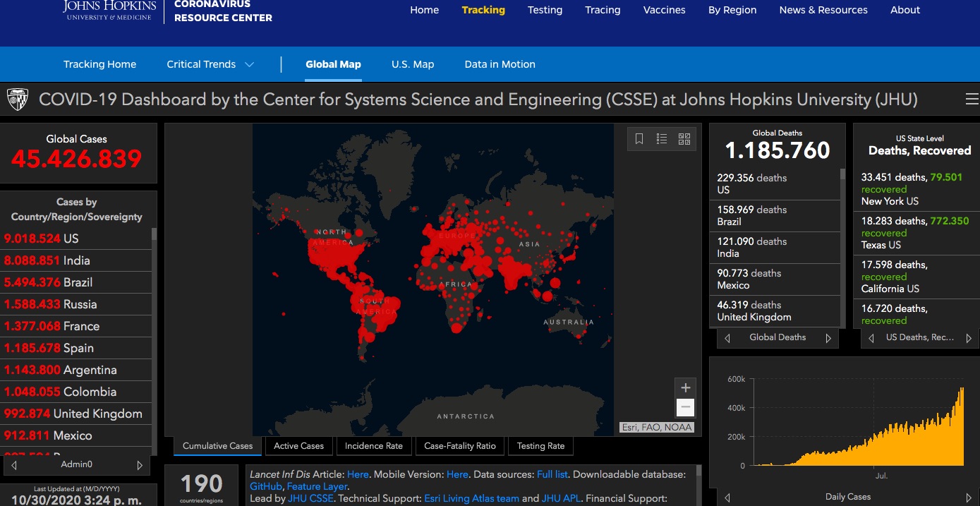Open the basemap gallery
Screen dimensions: 980x506
[x=684, y=138]
